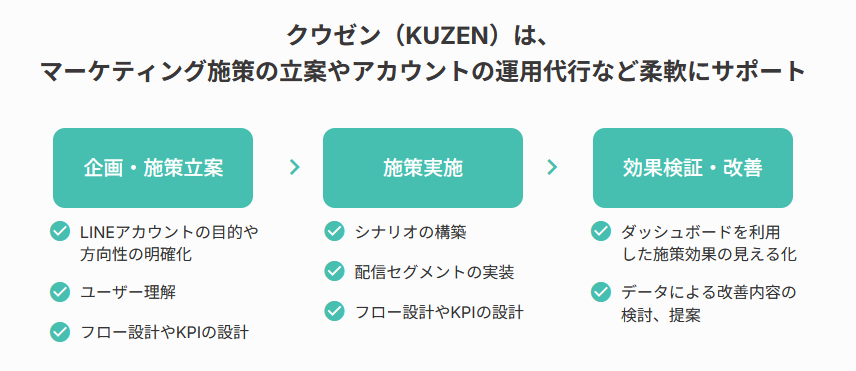Click check icon beside ダッシュボードを利用

(x=601, y=231)
